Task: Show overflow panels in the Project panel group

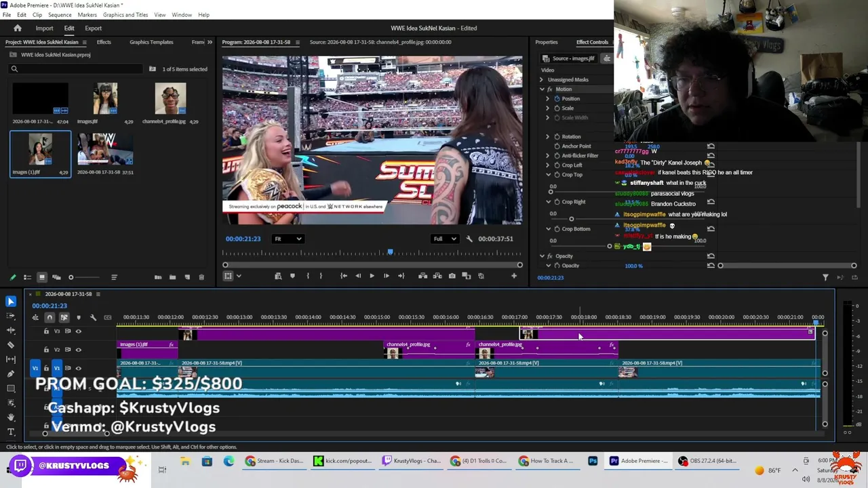Action: tap(210, 42)
